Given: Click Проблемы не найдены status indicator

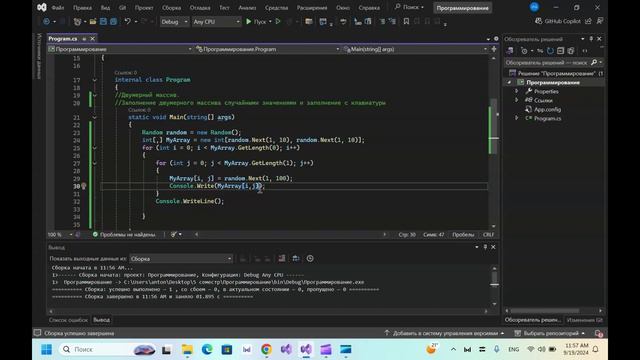Looking at the screenshot, I should click(124, 235).
